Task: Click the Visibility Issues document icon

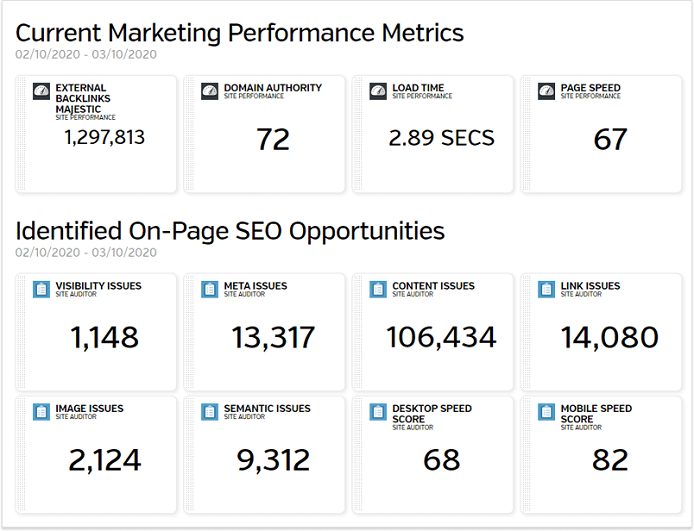Action: [x=41, y=289]
